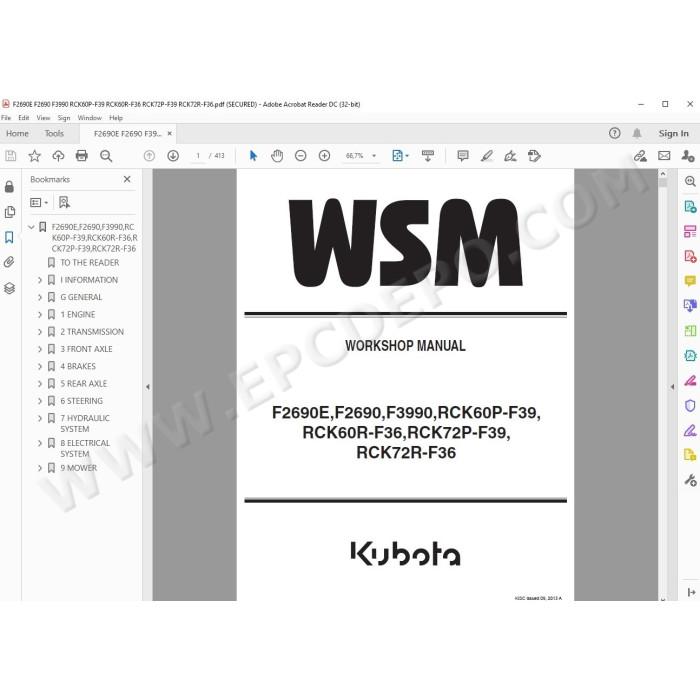Open notifications bell icon

pos(637,133)
